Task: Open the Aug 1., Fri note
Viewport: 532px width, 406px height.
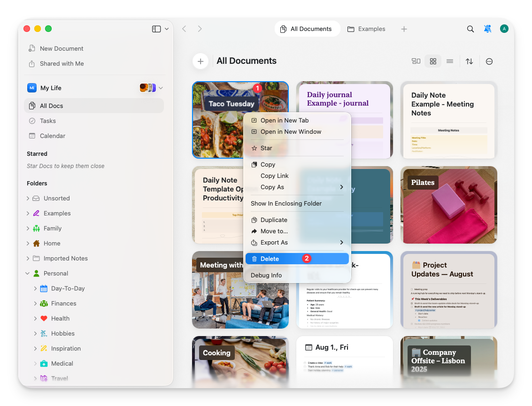Action: coord(344,361)
